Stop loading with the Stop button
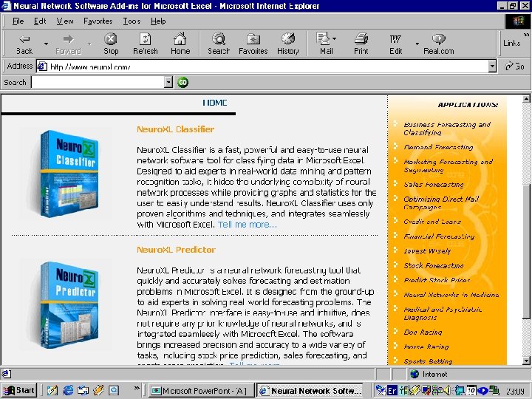Screen dimensions: 532x399 click(111, 44)
